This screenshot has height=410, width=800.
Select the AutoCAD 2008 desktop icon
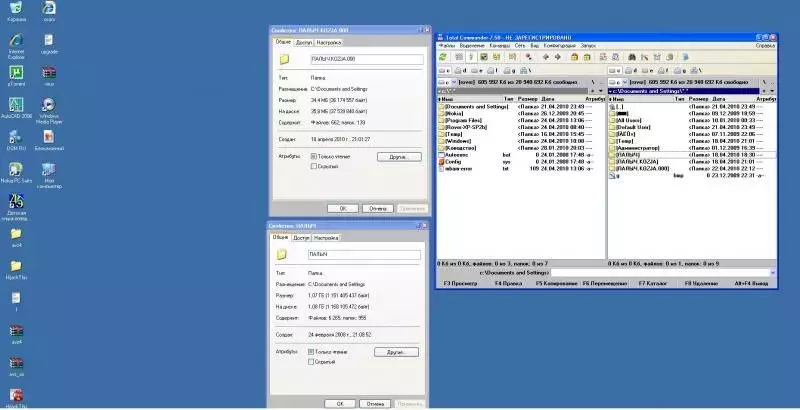16,108
